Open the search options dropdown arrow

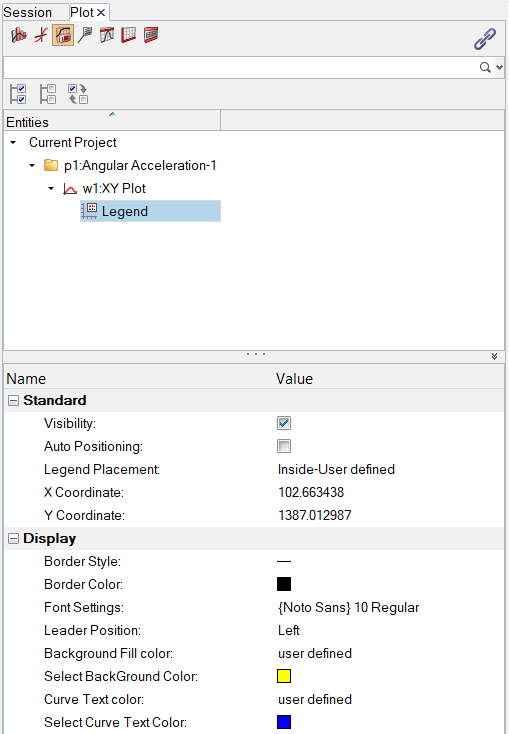tap(499, 68)
